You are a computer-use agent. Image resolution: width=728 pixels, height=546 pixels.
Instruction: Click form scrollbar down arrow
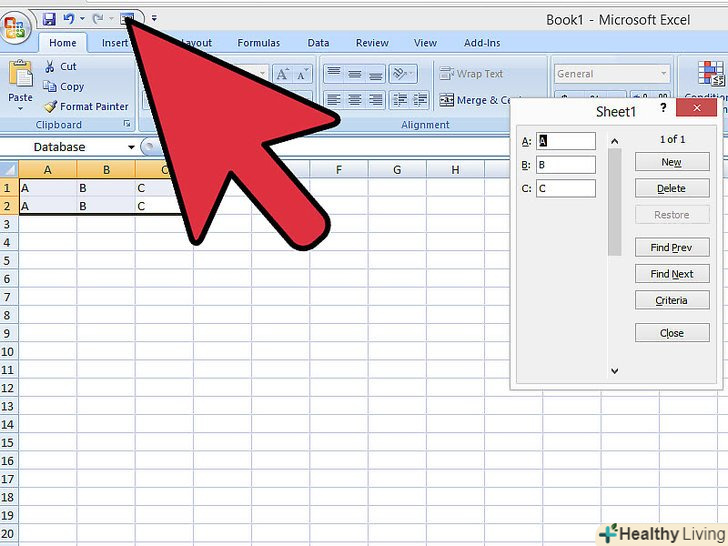(615, 370)
